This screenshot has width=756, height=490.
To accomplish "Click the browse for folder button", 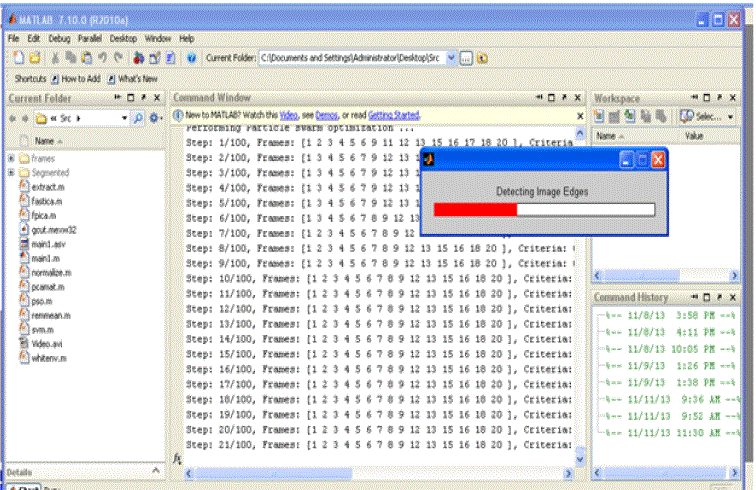I will click(465, 58).
